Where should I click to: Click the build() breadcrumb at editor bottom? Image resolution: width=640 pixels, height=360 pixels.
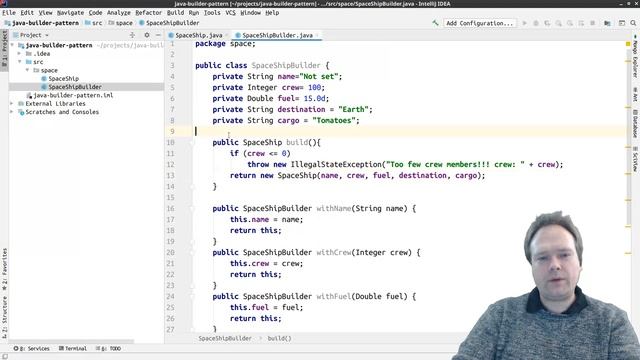280,338
